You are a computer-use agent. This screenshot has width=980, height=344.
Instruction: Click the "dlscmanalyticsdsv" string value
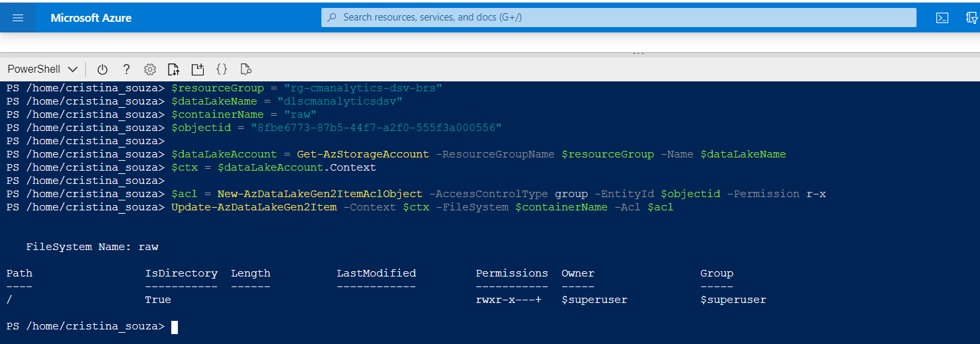(x=340, y=101)
